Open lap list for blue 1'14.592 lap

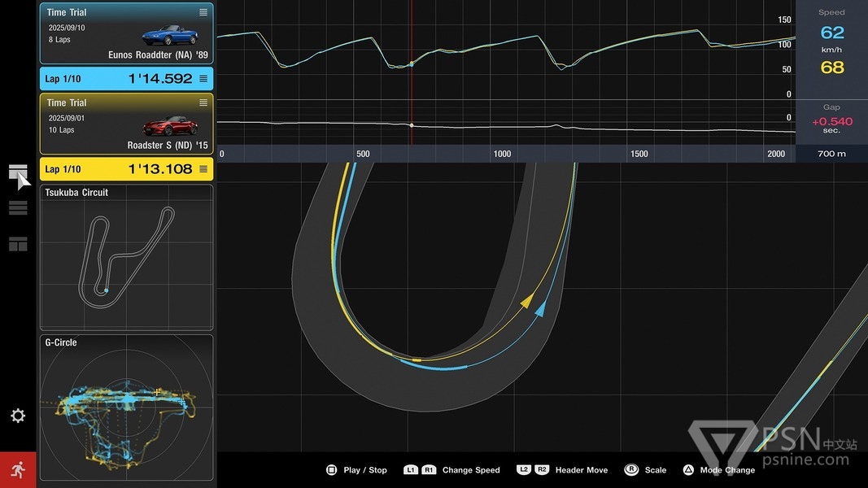pyautogui.click(x=203, y=79)
